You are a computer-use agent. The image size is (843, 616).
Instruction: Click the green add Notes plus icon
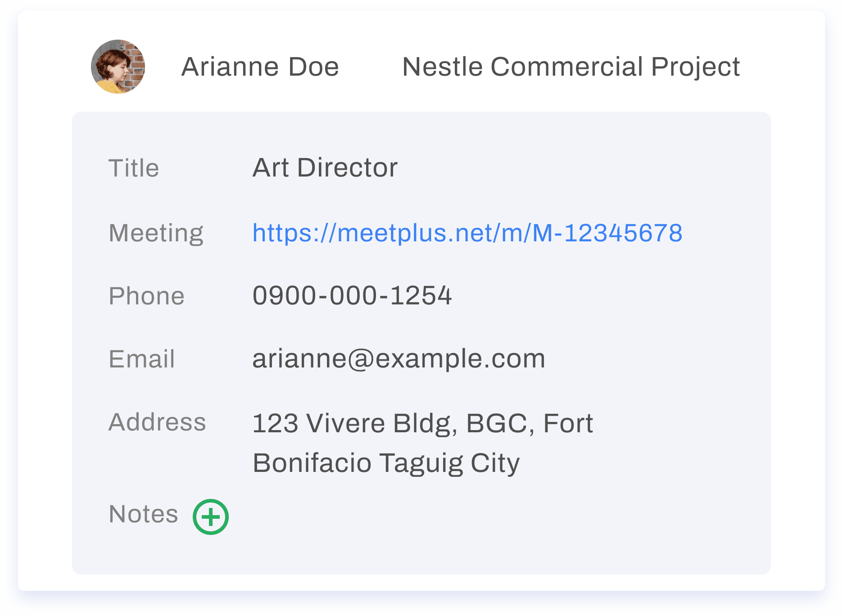[211, 516]
